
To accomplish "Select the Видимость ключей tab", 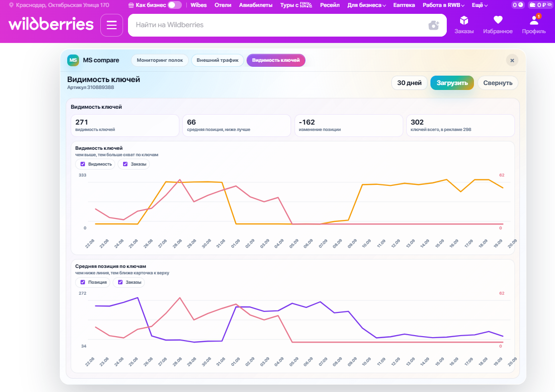I will pos(276,60).
